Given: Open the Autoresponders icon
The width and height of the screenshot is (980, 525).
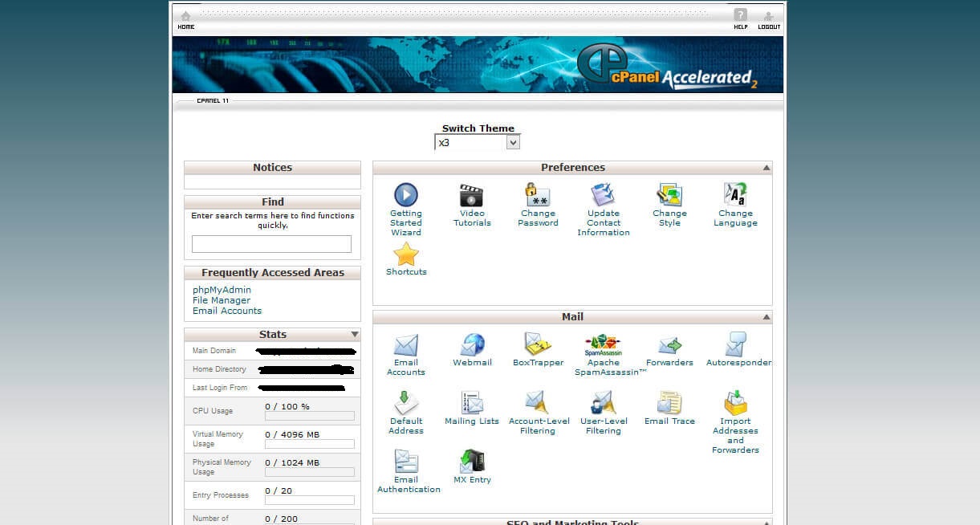Looking at the screenshot, I should [x=735, y=344].
